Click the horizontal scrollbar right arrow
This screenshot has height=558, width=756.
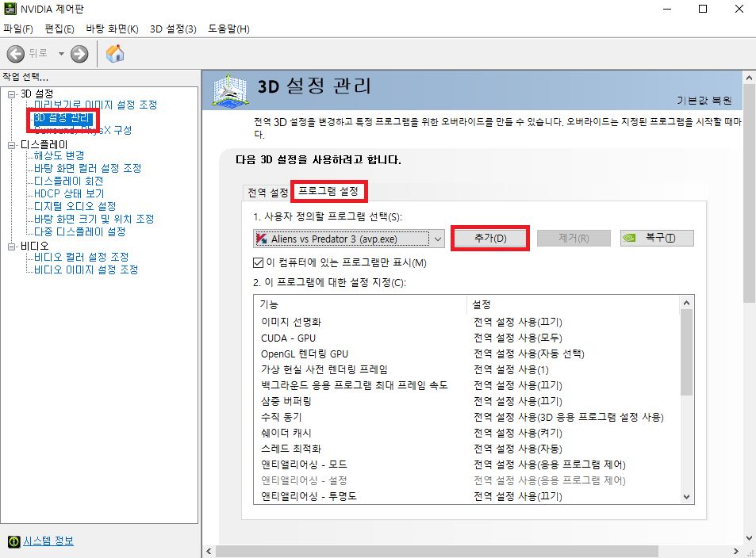(x=735, y=551)
